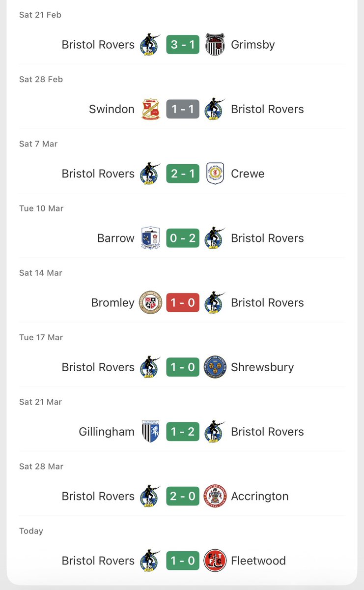The height and width of the screenshot is (590, 364).
Task: Click Bristol Rovers crest in Grimsby match
Action: 149,45
